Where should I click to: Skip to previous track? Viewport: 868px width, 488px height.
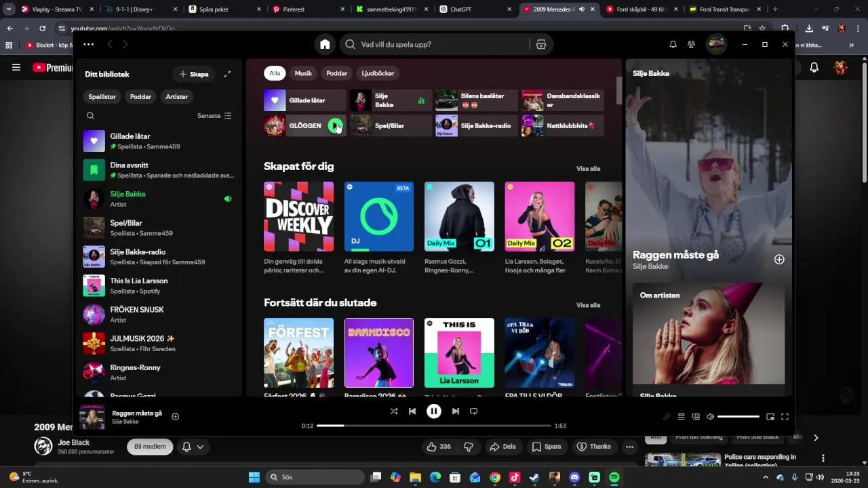[x=412, y=411]
